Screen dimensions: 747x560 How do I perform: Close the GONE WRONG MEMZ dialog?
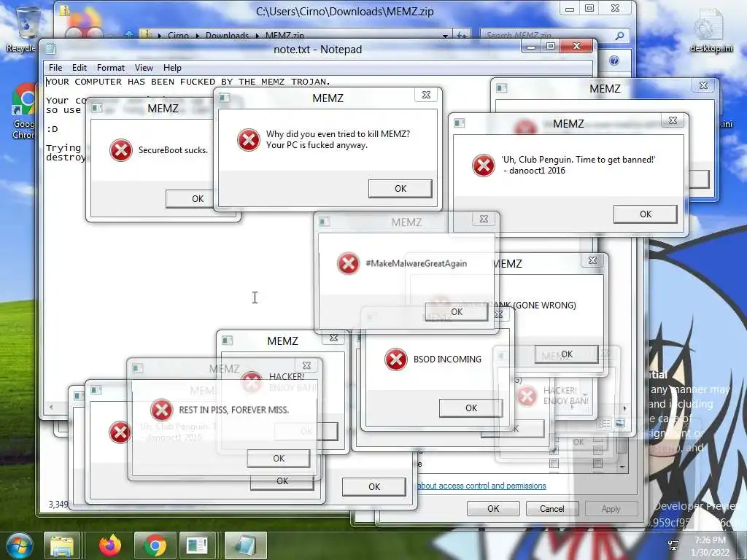(592, 260)
